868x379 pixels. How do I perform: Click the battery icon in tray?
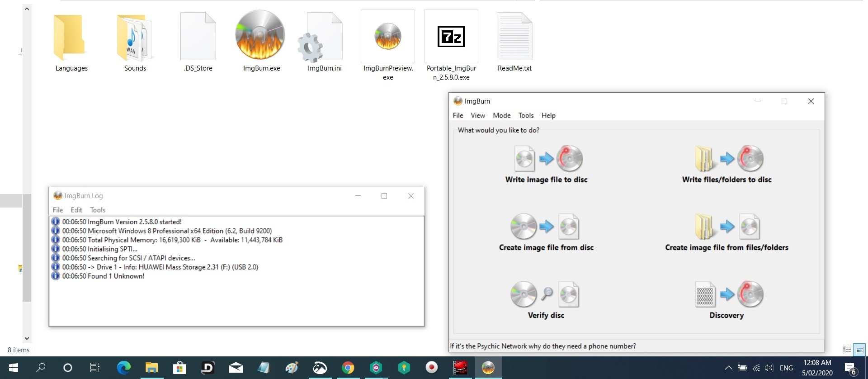742,368
